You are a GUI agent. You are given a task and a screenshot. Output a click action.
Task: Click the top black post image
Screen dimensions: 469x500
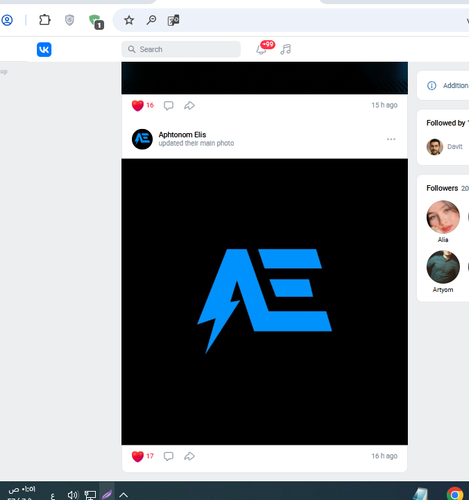(x=265, y=78)
